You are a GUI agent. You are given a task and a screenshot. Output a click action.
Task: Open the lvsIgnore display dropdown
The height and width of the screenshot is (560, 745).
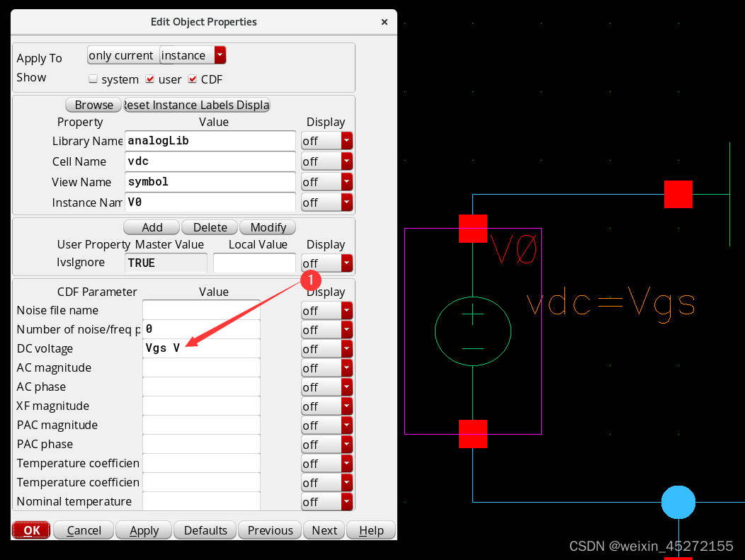pyautogui.click(x=347, y=263)
